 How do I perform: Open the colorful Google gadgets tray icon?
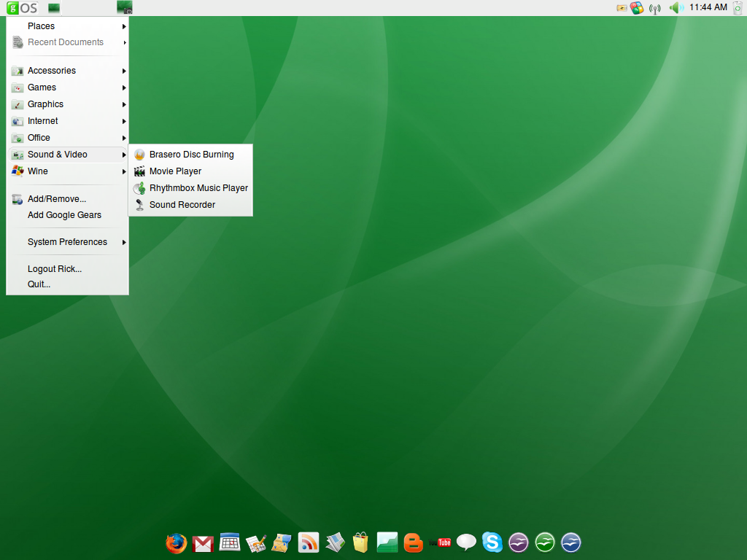[637, 7]
